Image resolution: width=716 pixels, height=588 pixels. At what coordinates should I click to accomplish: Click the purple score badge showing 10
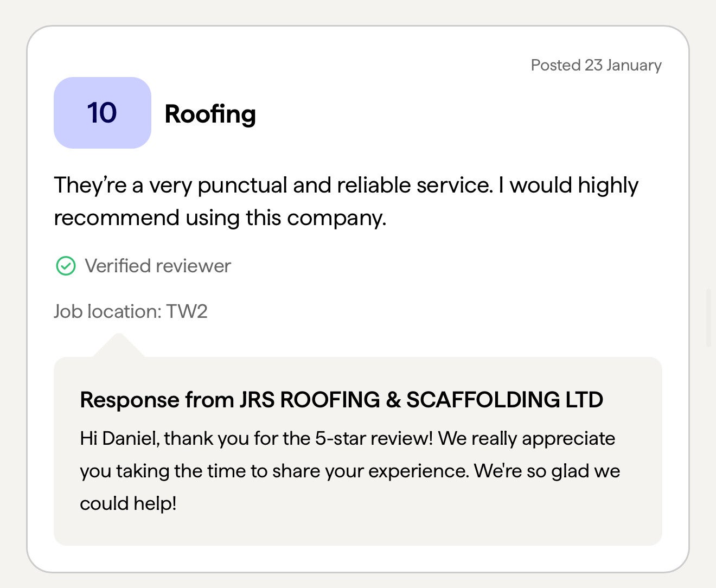pyautogui.click(x=102, y=113)
